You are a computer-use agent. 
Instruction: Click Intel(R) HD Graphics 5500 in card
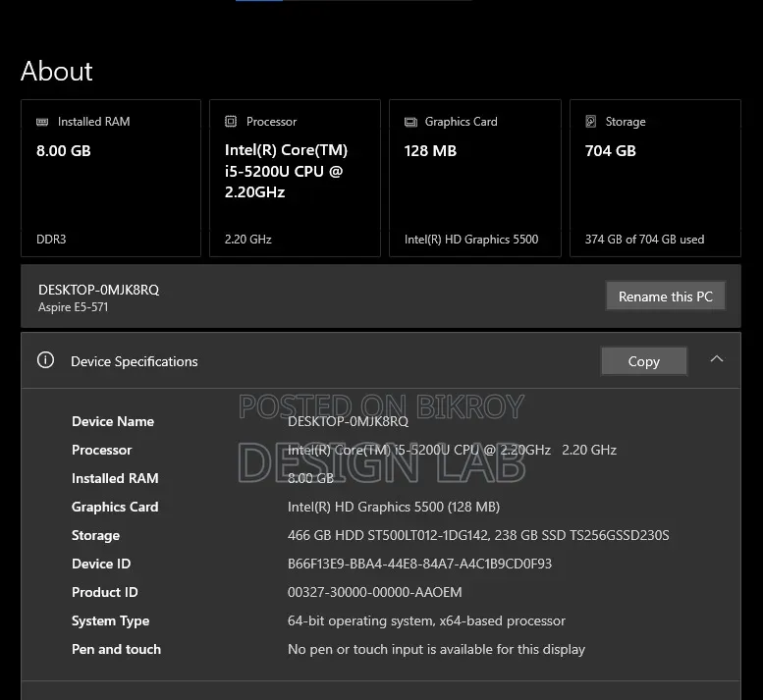coord(471,240)
